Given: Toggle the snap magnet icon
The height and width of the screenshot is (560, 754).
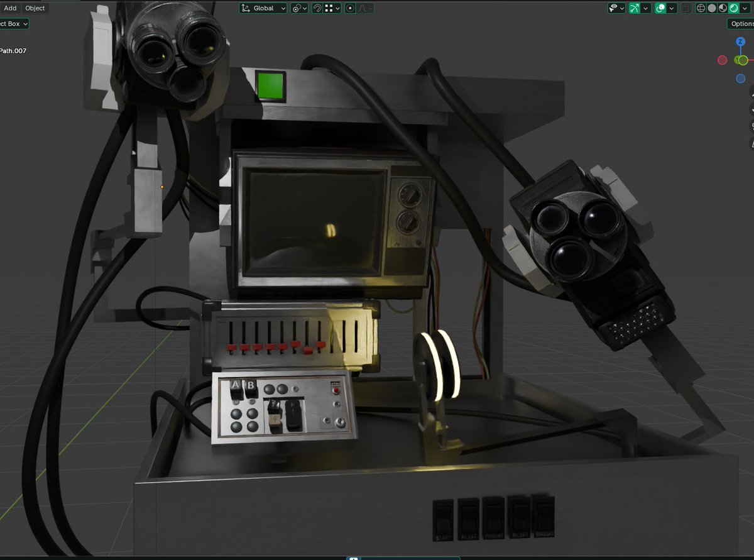Looking at the screenshot, I should pyautogui.click(x=317, y=8).
